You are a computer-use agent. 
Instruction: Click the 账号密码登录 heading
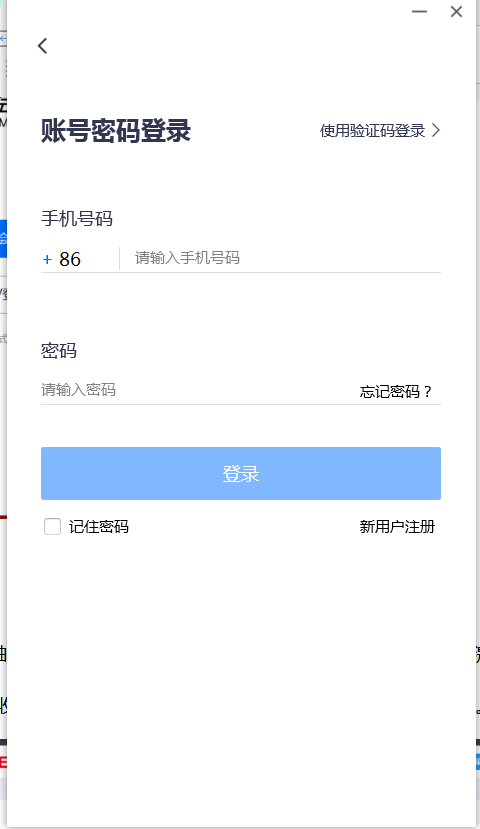pyautogui.click(x=116, y=131)
